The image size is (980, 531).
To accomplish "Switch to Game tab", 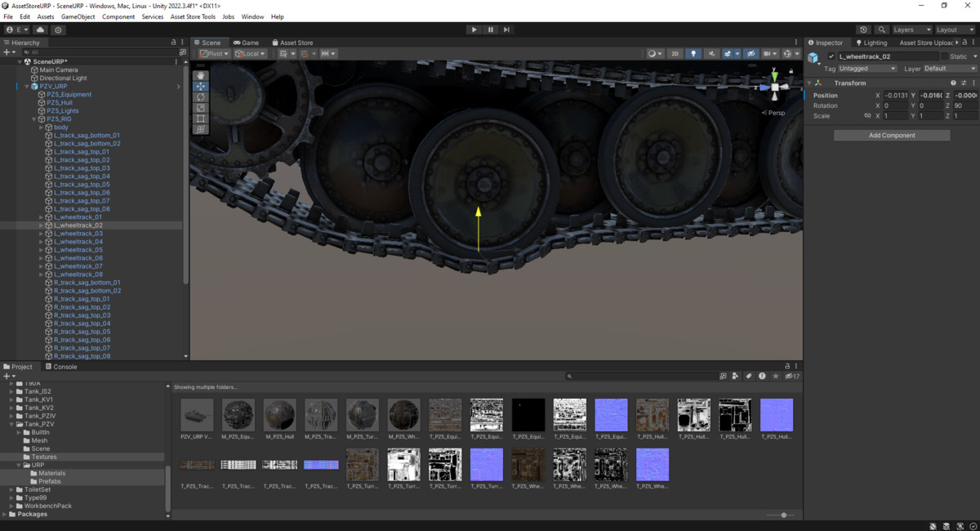I will [x=246, y=42].
